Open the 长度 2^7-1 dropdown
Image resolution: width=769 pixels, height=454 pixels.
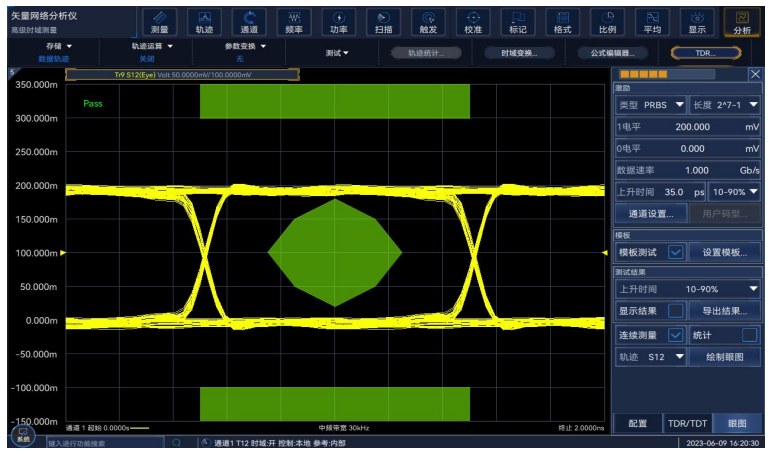(725, 104)
